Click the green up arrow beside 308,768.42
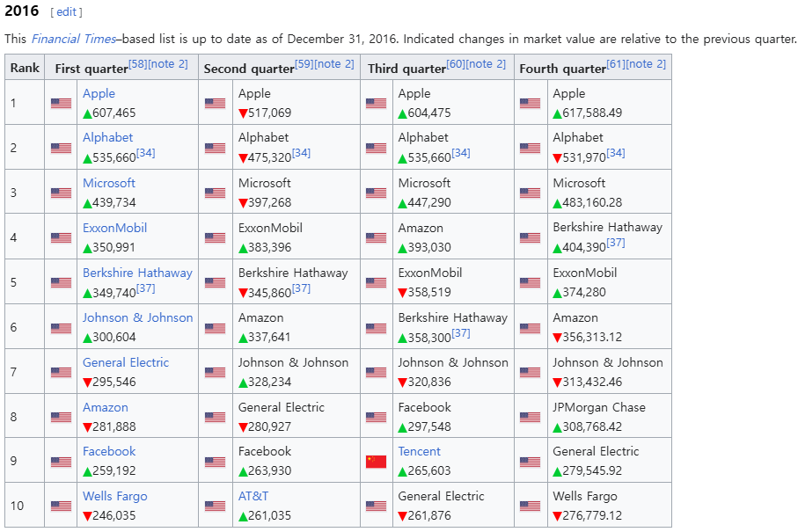This screenshot has height=532, width=798. click(558, 427)
